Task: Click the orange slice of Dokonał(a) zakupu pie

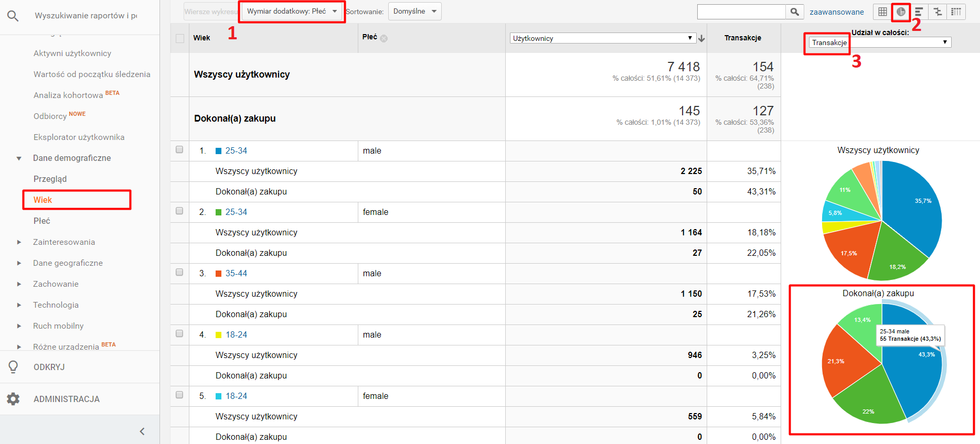Action: click(x=847, y=362)
